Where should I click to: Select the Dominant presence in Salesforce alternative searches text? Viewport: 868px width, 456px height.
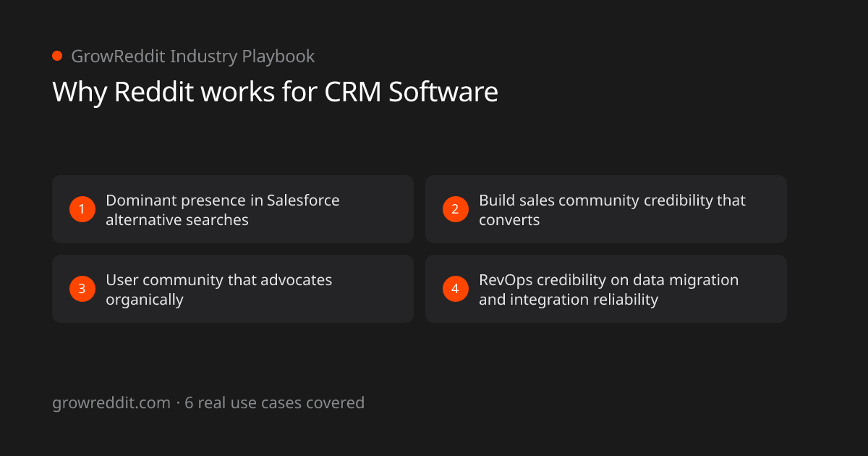pyautogui.click(x=223, y=210)
